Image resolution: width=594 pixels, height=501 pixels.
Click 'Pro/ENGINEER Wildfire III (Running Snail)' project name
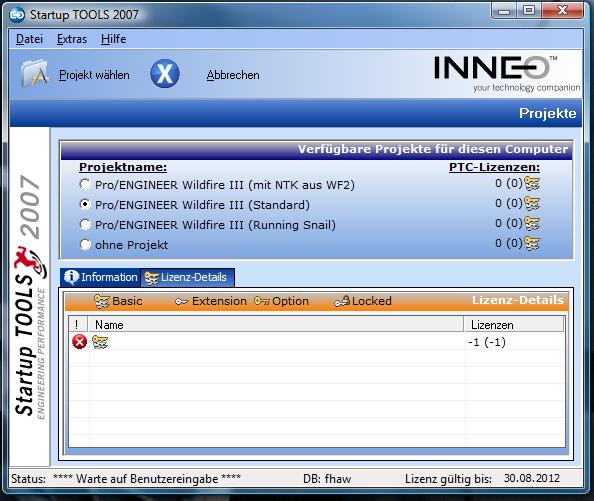[215, 225]
